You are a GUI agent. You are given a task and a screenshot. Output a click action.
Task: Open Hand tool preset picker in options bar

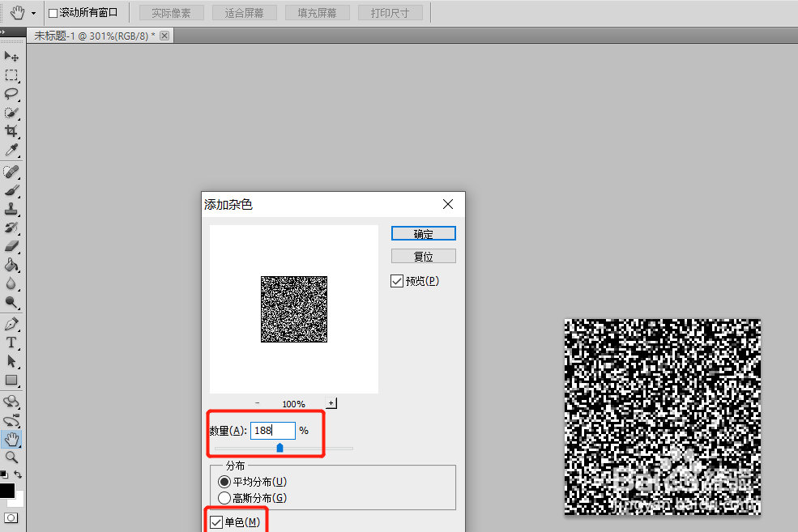pos(33,13)
